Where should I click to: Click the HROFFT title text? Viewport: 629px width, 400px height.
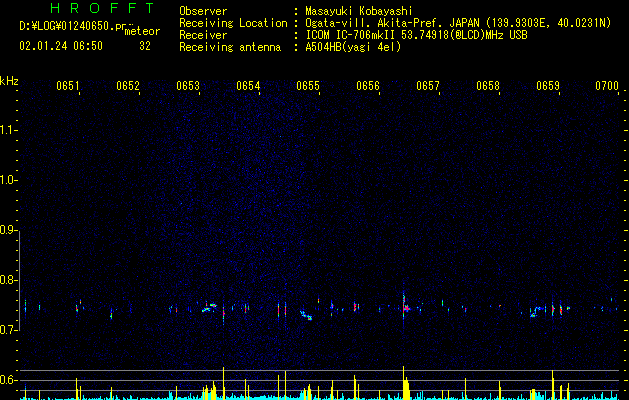102,8
